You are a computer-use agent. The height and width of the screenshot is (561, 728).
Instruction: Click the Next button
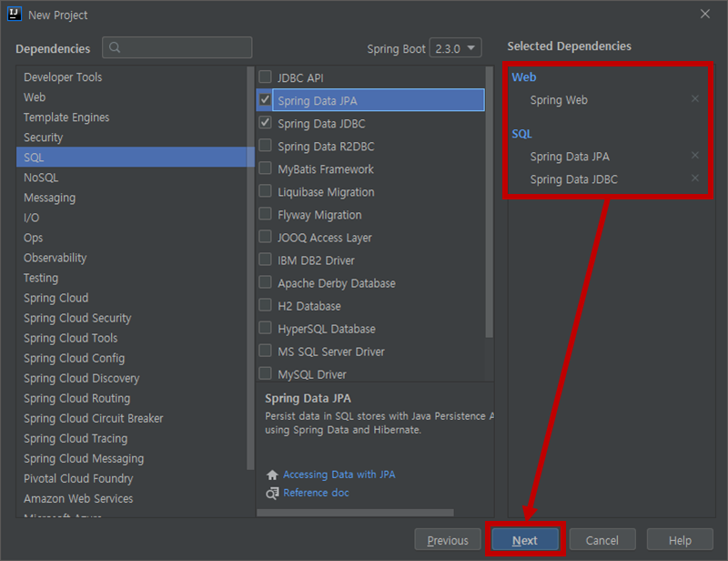coord(525,540)
